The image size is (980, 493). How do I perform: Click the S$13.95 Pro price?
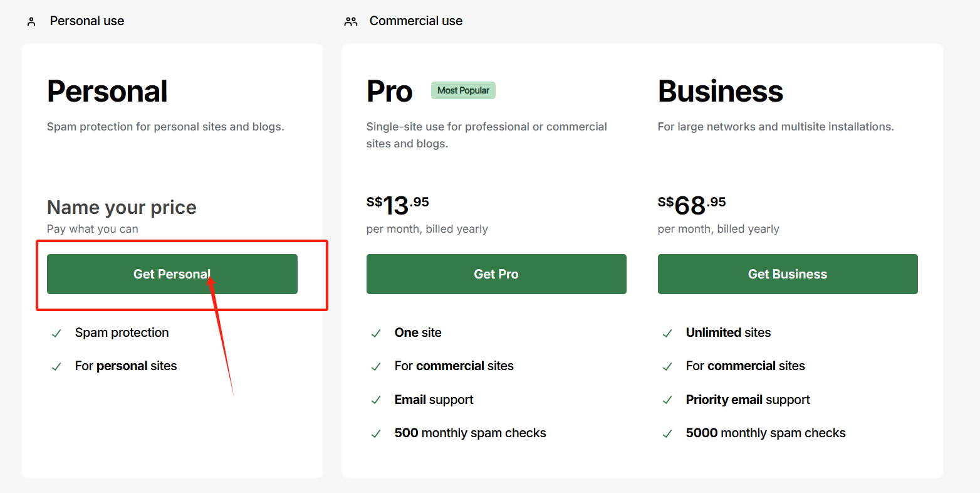tap(397, 204)
